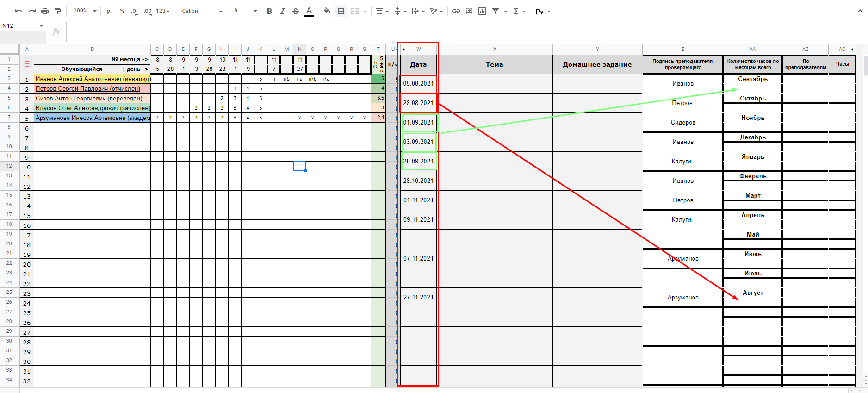Open the fill color picker
The width and height of the screenshot is (868, 393).
pyautogui.click(x=327, y=11)
